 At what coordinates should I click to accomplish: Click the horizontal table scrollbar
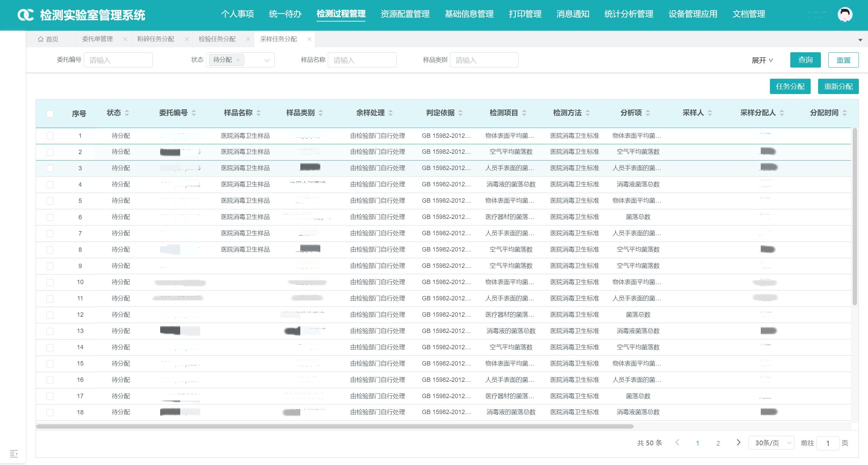[x=334, y=426]
